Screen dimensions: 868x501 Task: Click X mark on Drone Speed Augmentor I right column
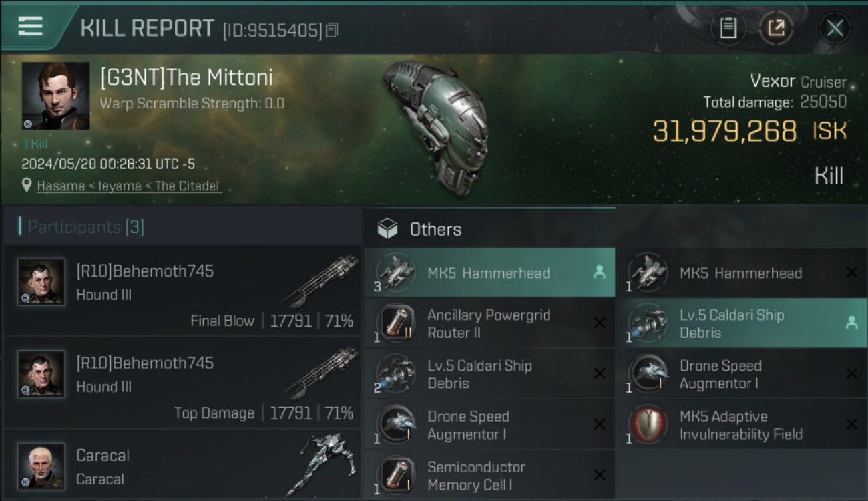[851, 374]
